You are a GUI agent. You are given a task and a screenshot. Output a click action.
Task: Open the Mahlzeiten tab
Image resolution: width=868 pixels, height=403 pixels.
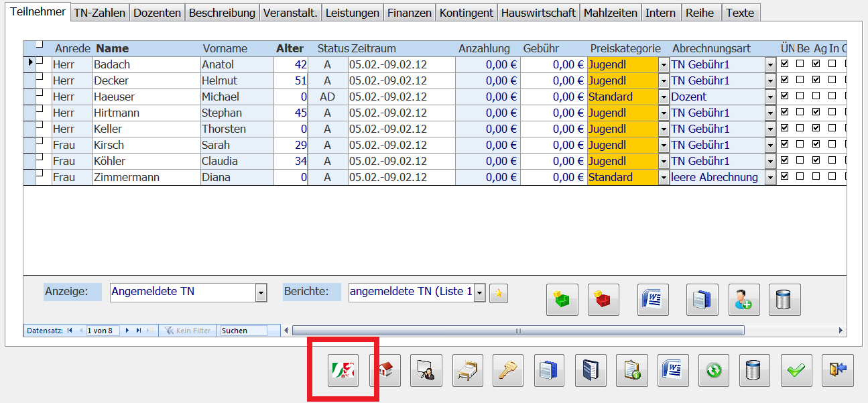(610, 13)
